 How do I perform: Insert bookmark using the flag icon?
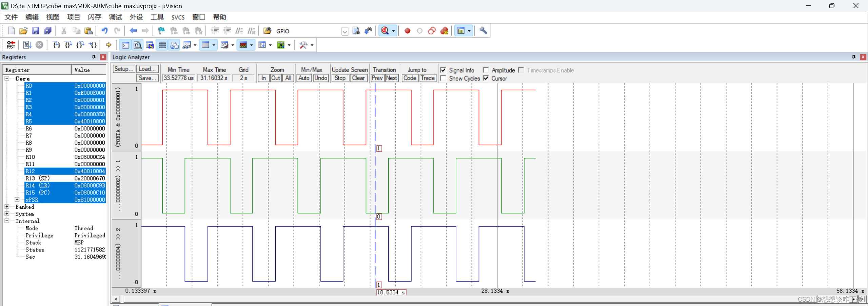pos(161,31)
